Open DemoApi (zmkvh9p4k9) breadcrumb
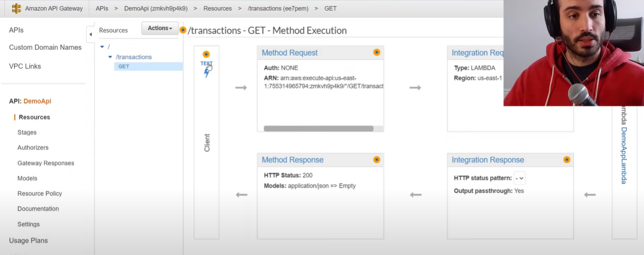644x255 pixels. 156,9
